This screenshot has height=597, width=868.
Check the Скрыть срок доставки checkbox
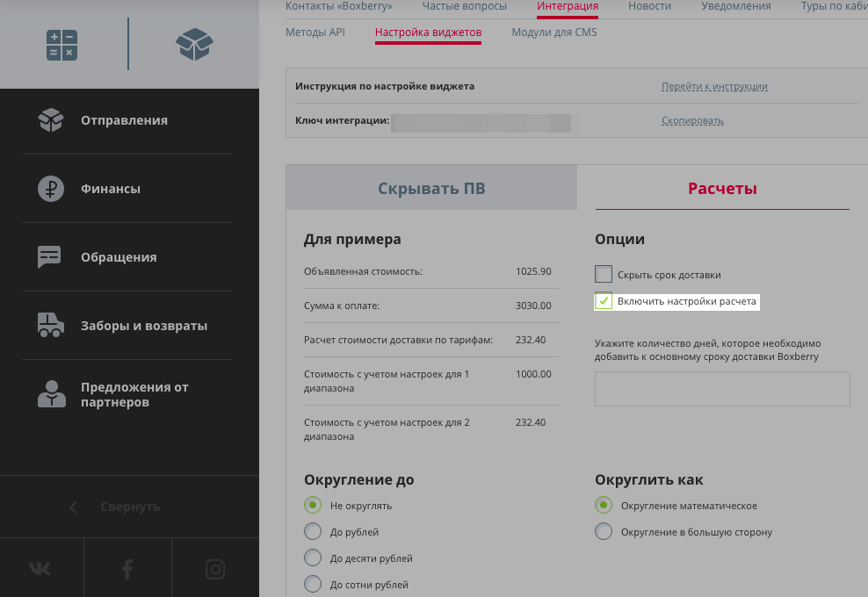[x=604, y=274]
